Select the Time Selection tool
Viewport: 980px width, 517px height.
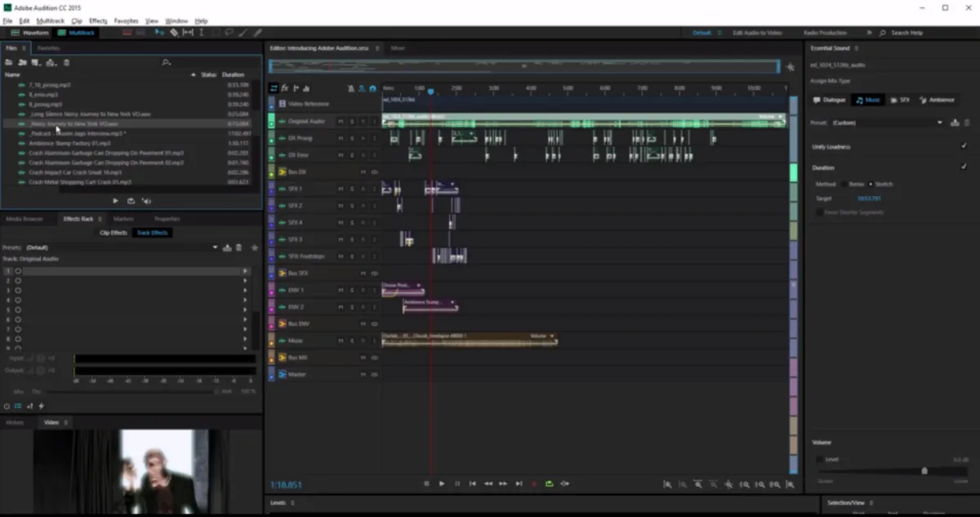pos(202,33)
